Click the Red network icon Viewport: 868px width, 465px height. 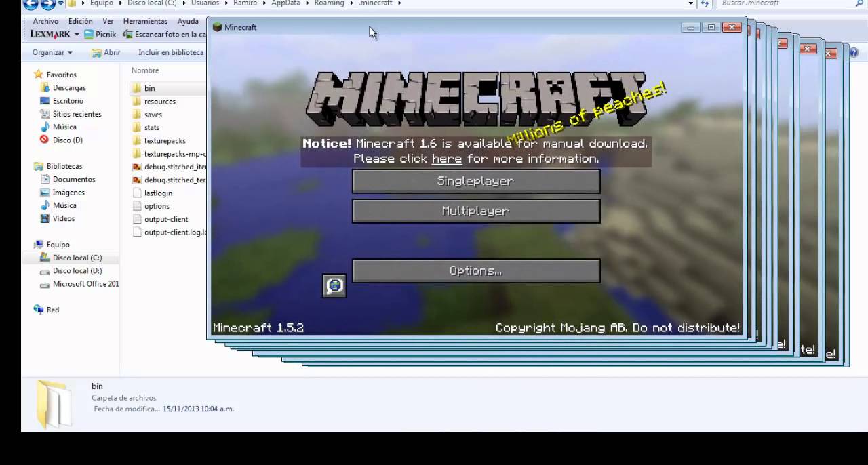coord(38,310)
